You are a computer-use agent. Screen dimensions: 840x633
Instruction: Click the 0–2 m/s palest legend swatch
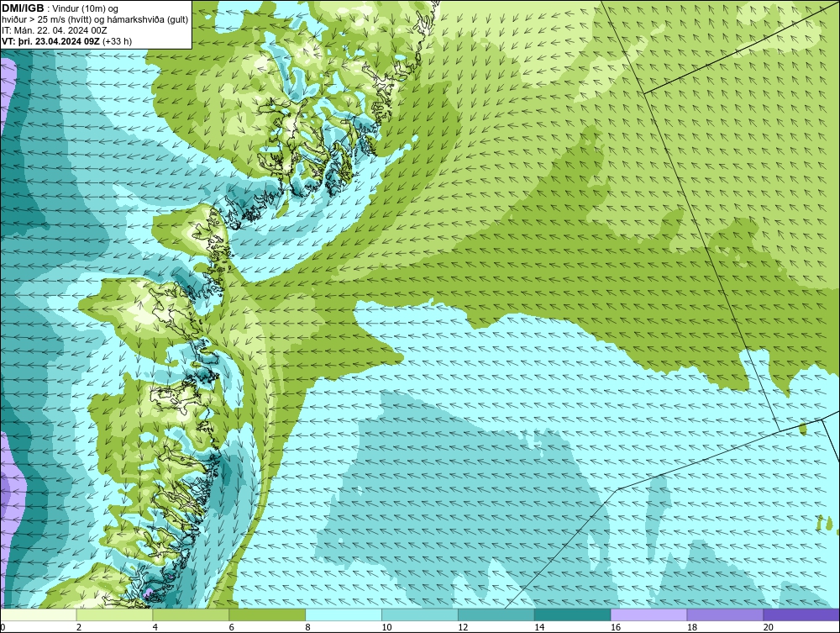click(x=39, y=615)
